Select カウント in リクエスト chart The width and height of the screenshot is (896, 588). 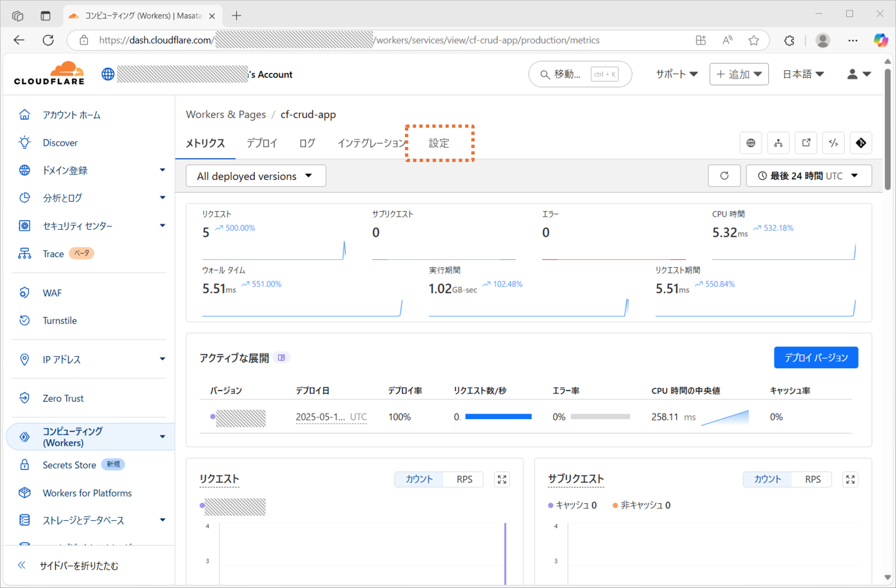[x=419, y=479]
